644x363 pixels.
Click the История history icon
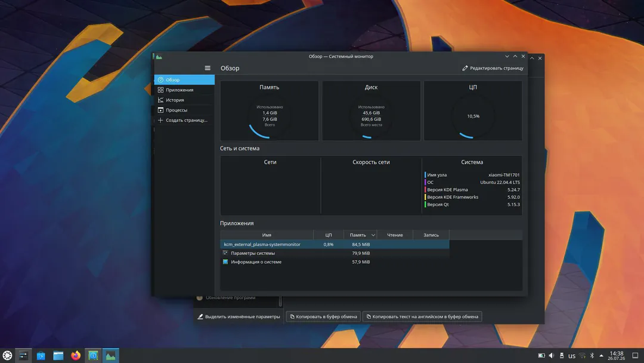(x=160, y=100)
